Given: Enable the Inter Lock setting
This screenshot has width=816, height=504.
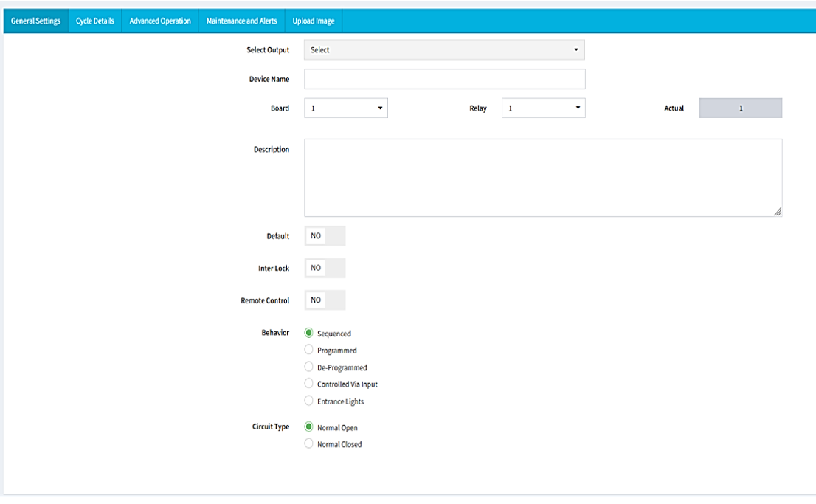Looking at the screenshot, I should pos(325,267).
